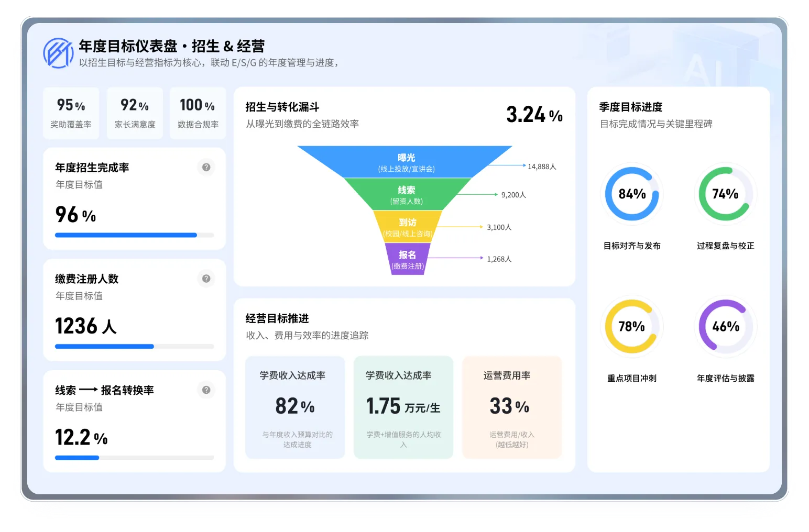The height and width of the screenshot is (532, 809).
Task: Click the 12.2% conversion progress bar
Action: (134, 458)
